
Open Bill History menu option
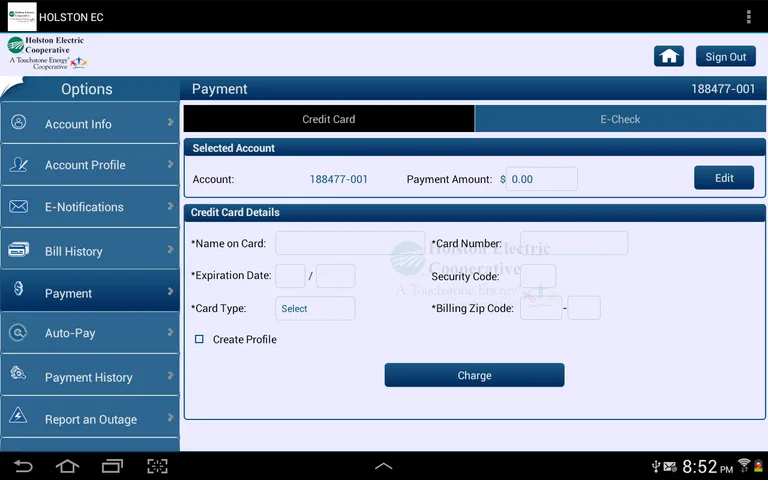[90, 249]
